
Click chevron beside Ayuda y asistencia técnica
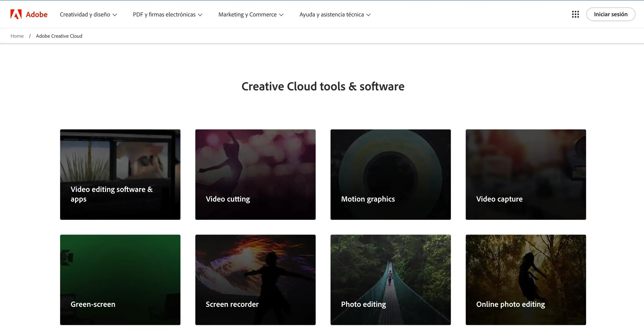(368, 15)
